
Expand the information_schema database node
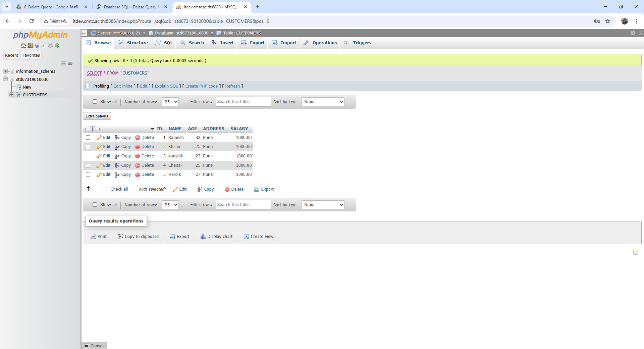tap(5, 71)
